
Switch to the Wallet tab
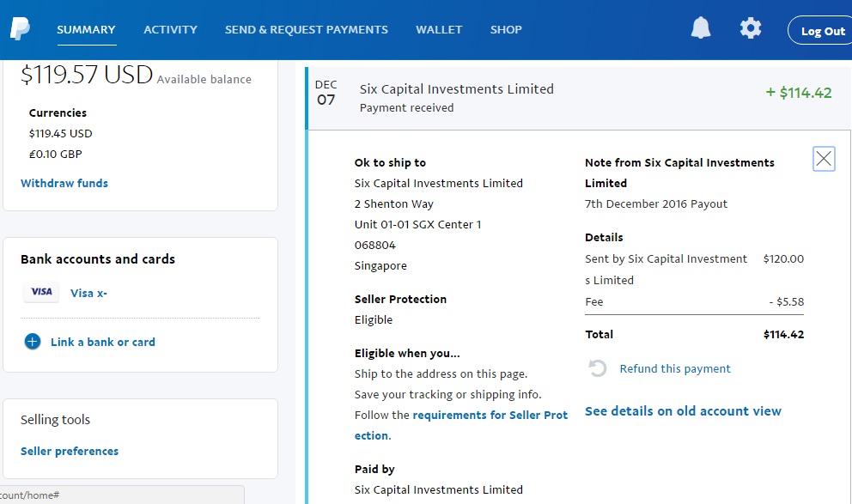point(439,29)
